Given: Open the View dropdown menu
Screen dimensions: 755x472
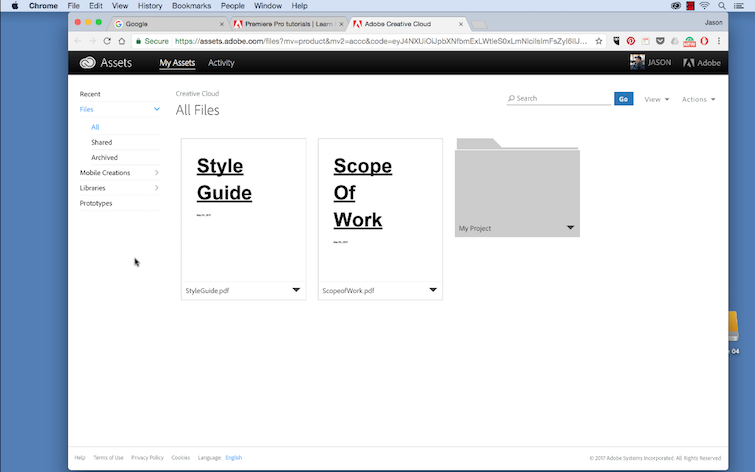Looking at the screenshot, I should coord(656,99).
